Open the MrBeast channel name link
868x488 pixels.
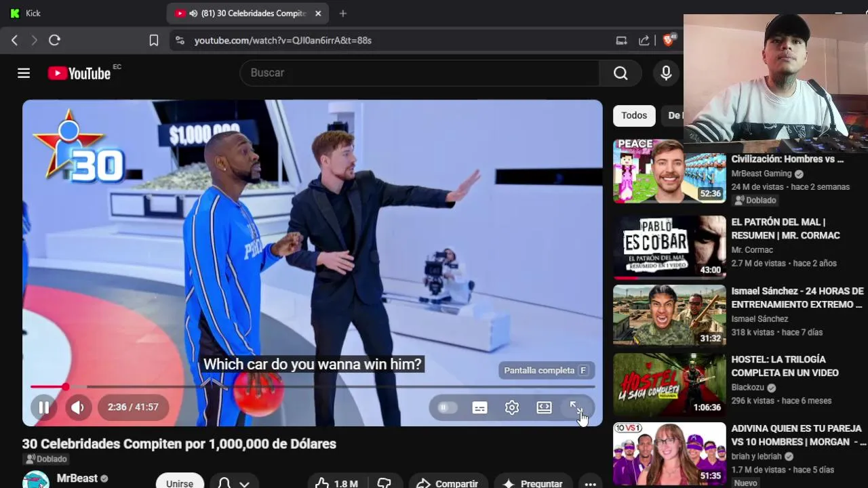click(x=77, y=478)
